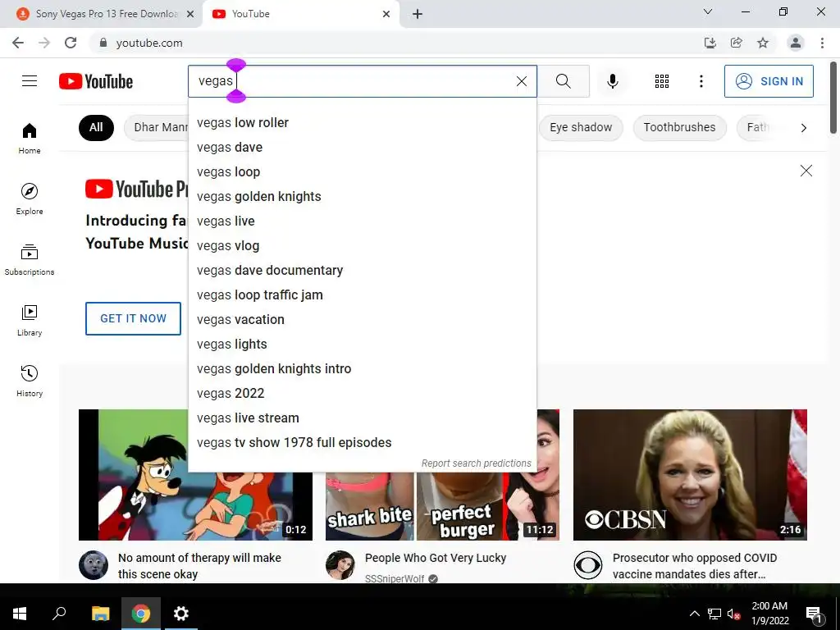Image resolution: width=840 pixels, height=630 pixels.
Task: Go to Home in the sidebar
Action: tap(30, 138)
